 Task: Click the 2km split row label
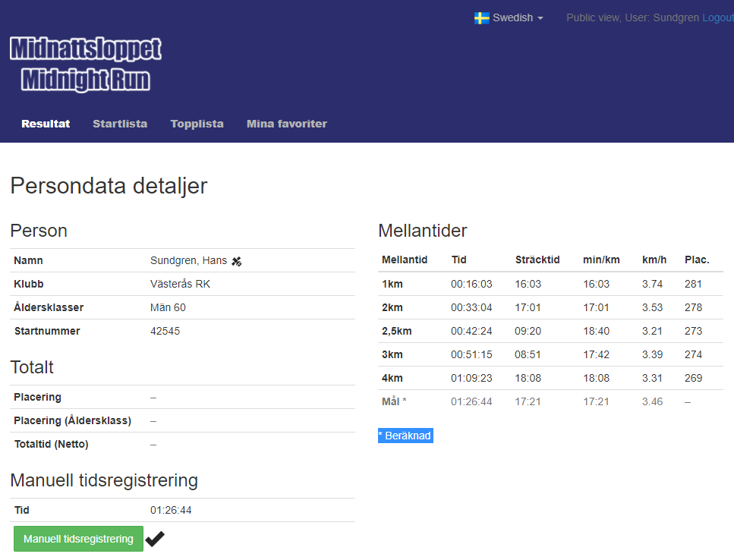392,307
